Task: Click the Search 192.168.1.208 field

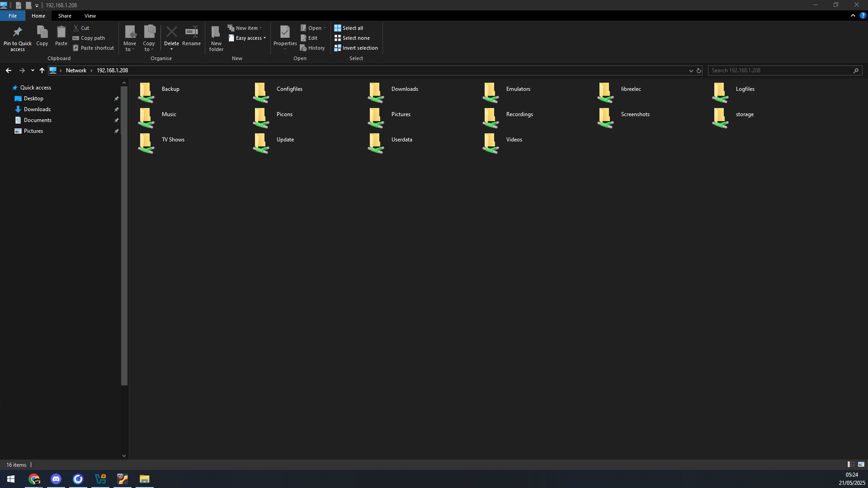Action: (780, 70)
